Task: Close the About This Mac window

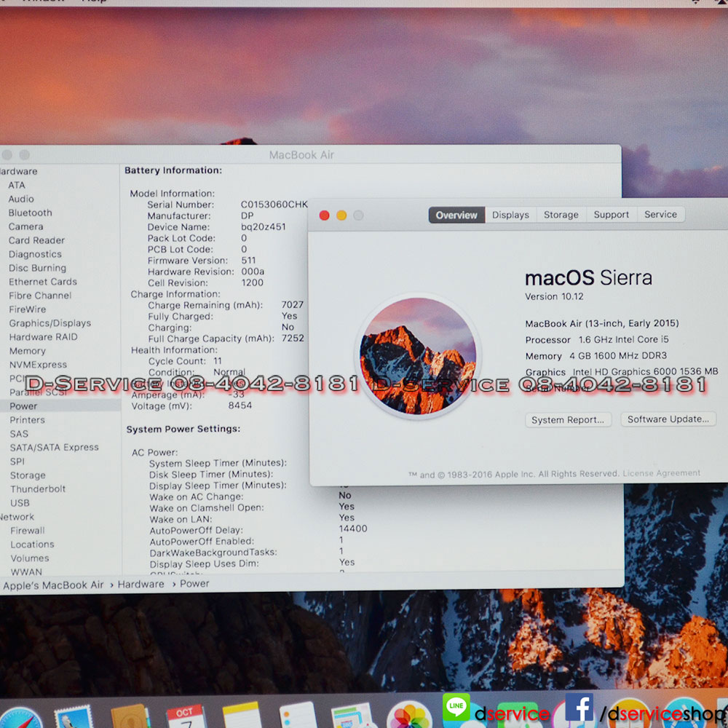Action: tap(325, 215)
